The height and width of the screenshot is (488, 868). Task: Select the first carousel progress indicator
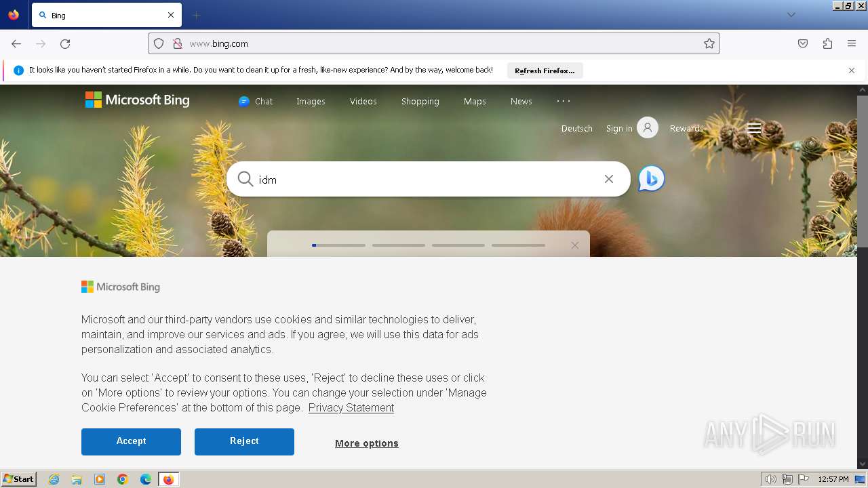338,245
